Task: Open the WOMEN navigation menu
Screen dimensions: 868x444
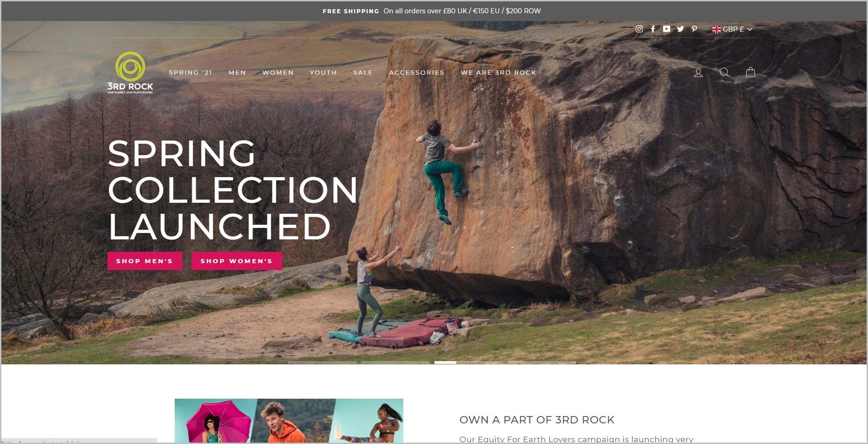Action: [x=278, y=72]
